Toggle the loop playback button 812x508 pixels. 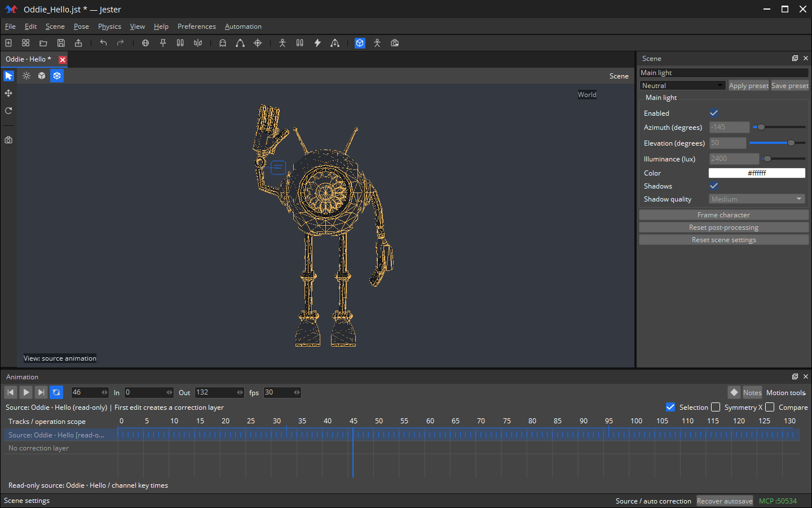56,392
